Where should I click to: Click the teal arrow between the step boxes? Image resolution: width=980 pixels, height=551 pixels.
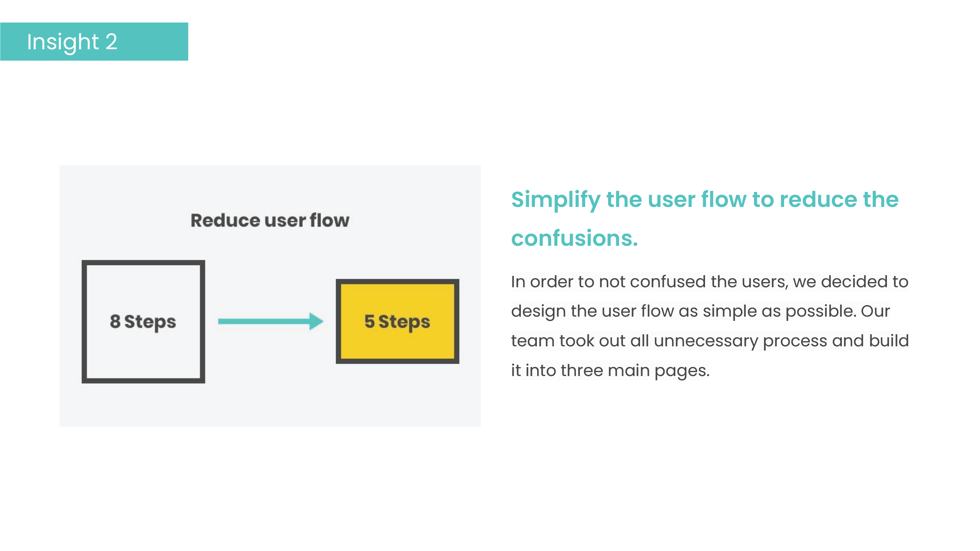[270, 321]
